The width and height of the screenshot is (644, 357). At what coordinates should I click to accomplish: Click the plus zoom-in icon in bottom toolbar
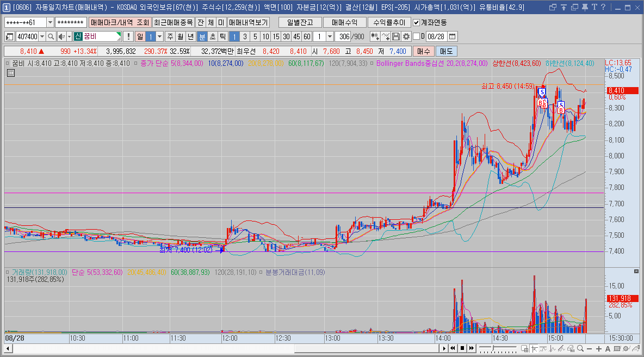[598, 349]
